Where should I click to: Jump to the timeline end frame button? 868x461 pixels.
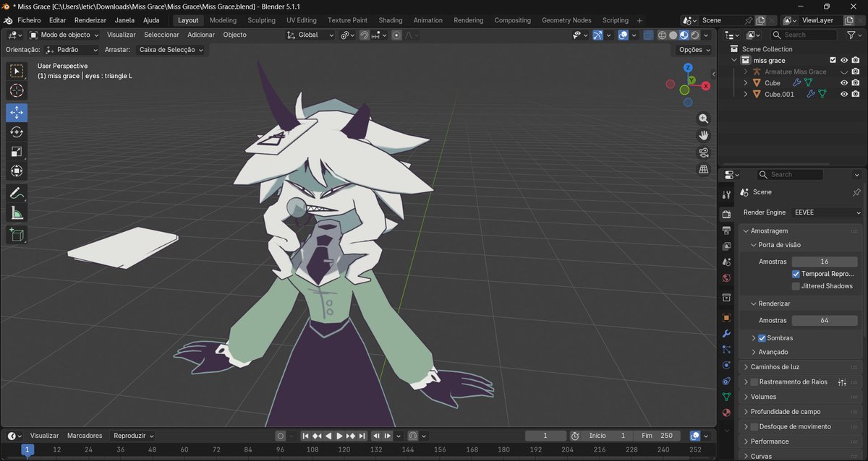[361, 436]
